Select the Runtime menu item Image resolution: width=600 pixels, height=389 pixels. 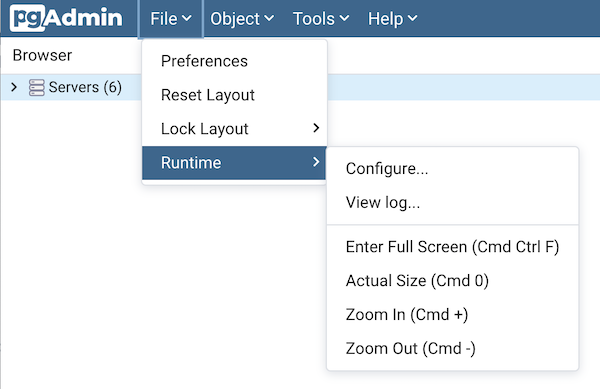[234, 163]
